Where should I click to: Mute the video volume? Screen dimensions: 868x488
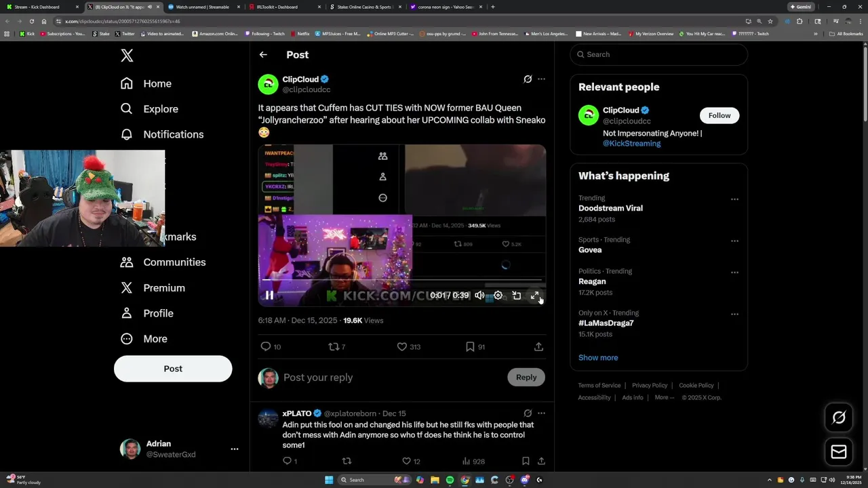(479, 295)
